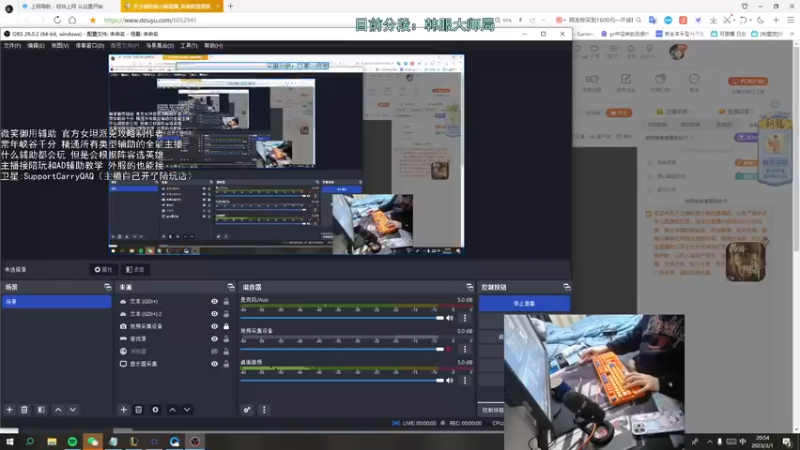Unmute the video capture device audio

point(449,349)
